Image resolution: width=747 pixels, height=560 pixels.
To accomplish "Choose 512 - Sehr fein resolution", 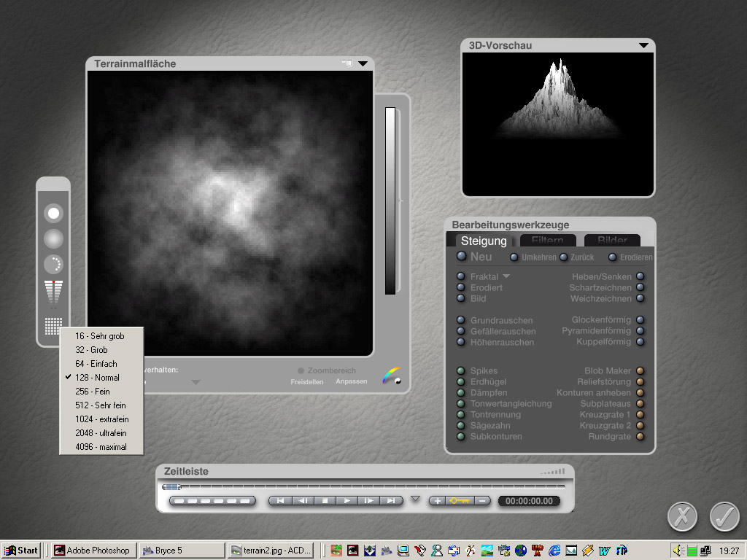I will click(101, 405).
